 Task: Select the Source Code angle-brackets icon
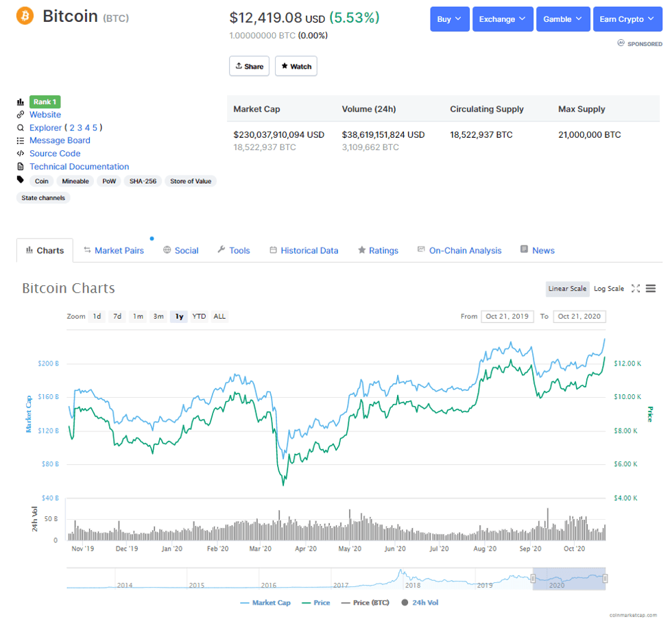[21, 154]
